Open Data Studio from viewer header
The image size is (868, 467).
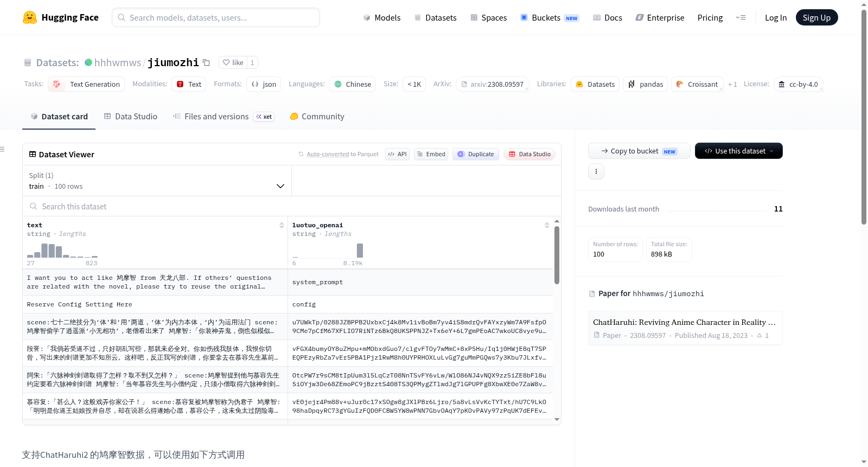pos(529,154)
